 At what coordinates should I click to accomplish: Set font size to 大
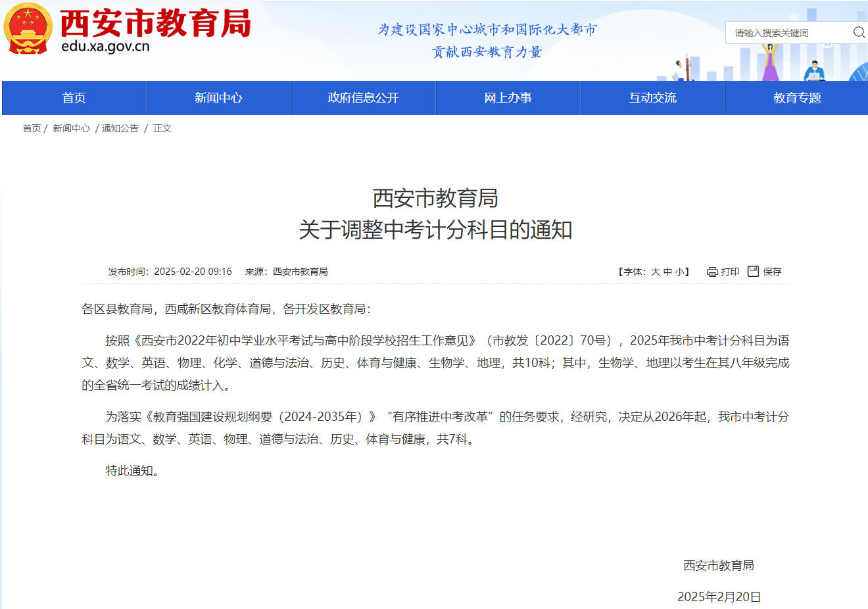655,272
